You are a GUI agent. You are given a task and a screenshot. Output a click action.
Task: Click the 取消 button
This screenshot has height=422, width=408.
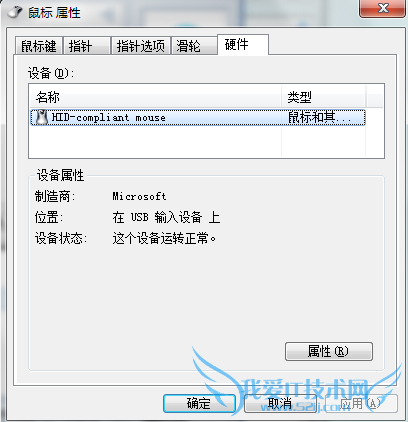point(280,403)
